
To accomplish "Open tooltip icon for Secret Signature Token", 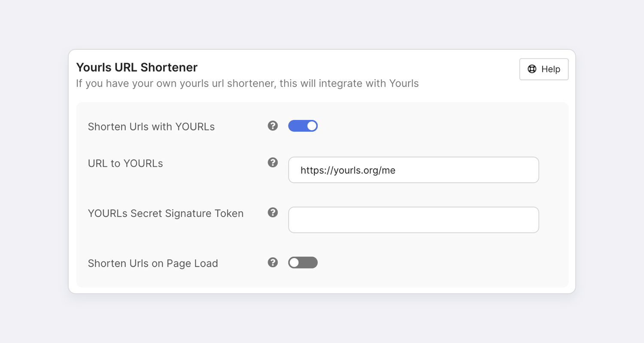I will click(x=273, y=212).
